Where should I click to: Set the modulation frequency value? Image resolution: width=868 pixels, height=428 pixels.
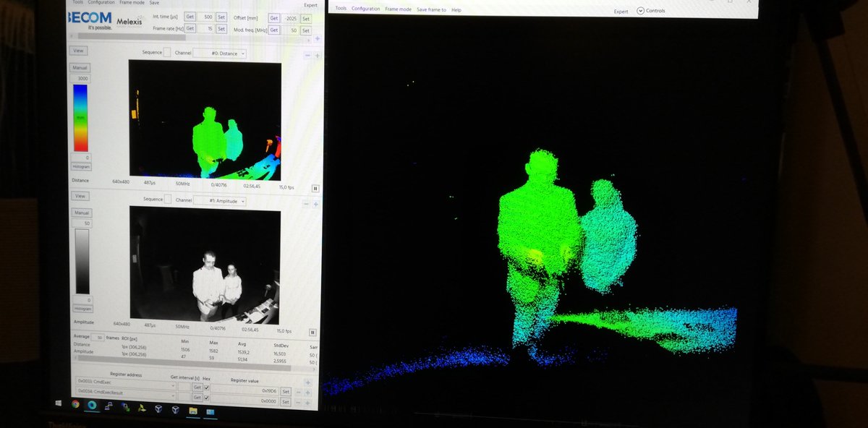pos(305,31)
